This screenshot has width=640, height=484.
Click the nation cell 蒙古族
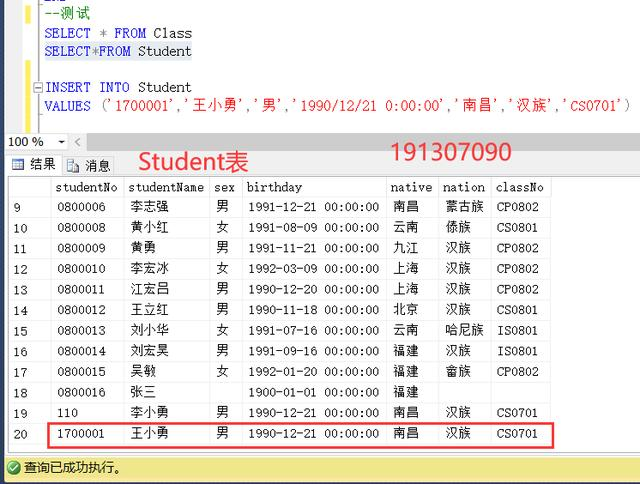(x=464, y=207)
